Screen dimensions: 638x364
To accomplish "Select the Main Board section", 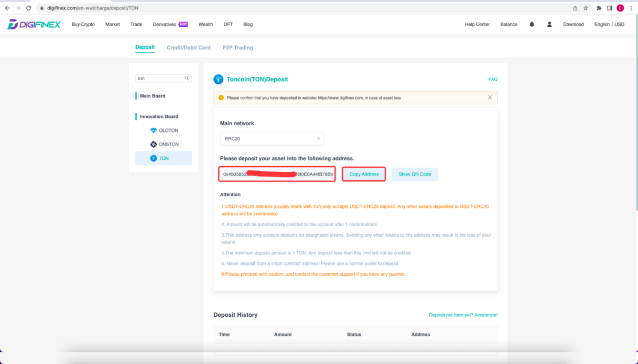I will [152, 96].
